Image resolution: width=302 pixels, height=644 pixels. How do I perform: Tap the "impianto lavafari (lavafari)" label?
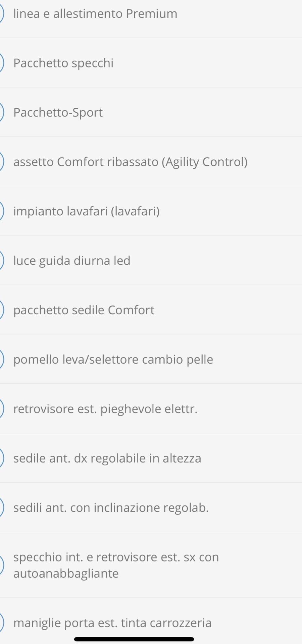86,211
